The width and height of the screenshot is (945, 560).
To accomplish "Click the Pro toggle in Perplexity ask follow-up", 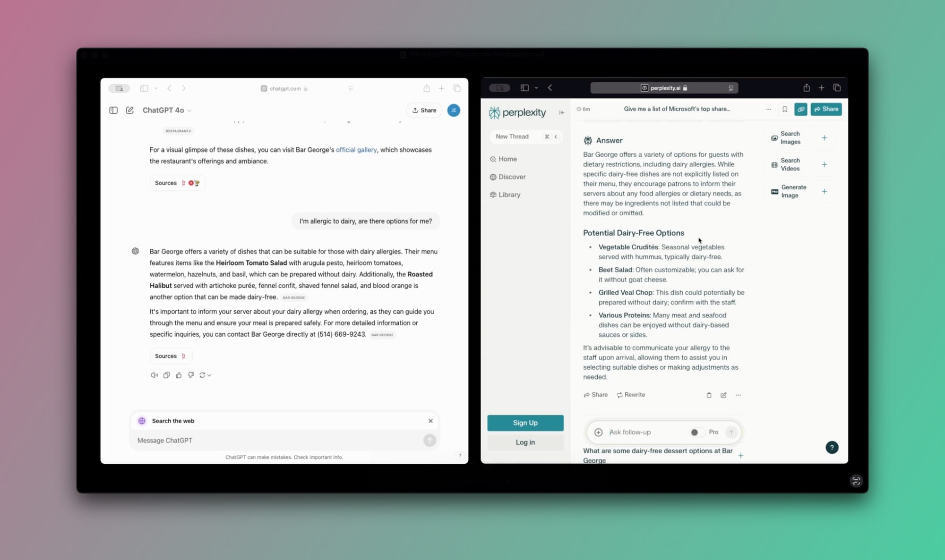I will pyautogui.click(x=697, y=432).
